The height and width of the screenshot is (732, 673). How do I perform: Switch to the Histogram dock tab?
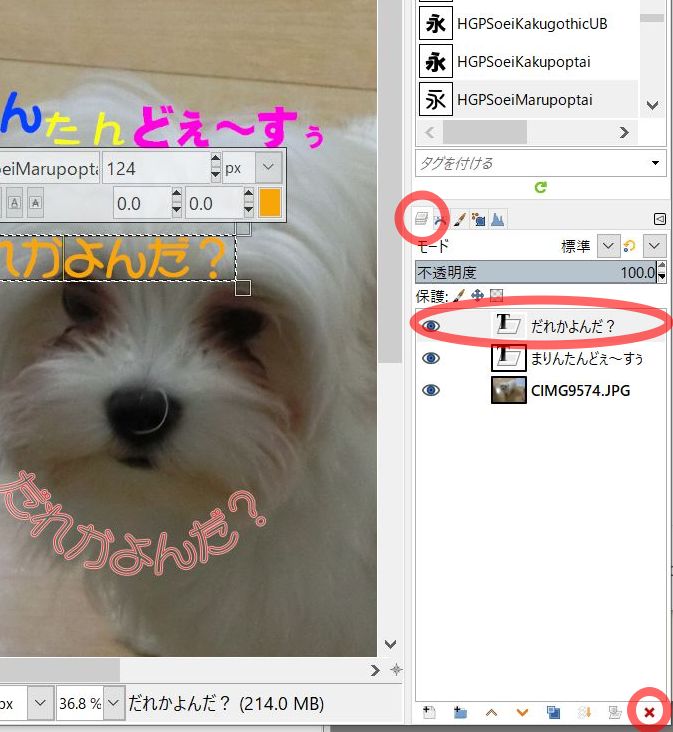point(498,219)
